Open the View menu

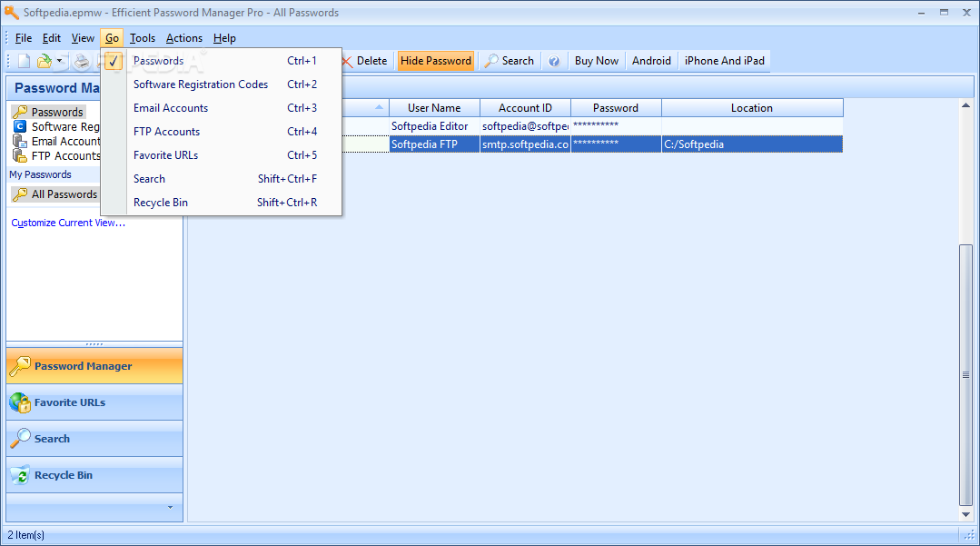(x=83, y=38)
